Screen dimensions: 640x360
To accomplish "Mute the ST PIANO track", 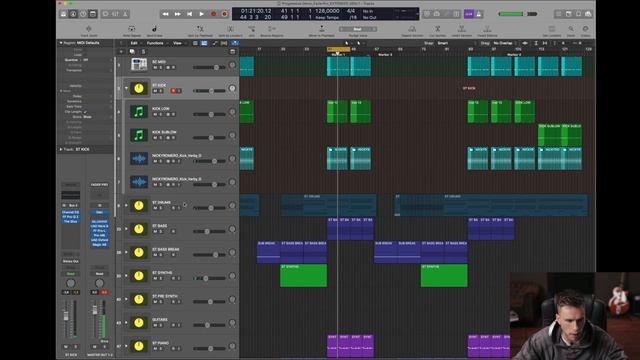I will [x=155, y=349].
